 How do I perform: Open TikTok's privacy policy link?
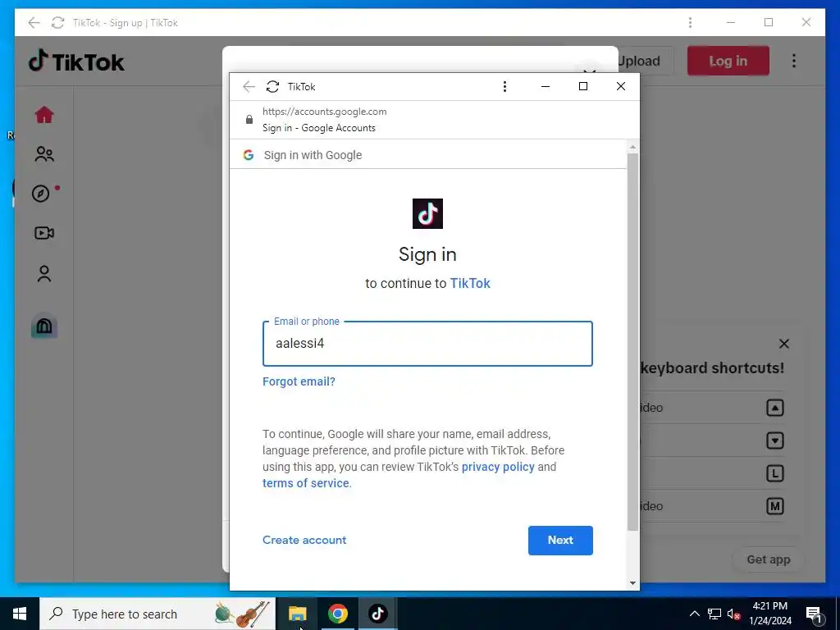(498, 467)
